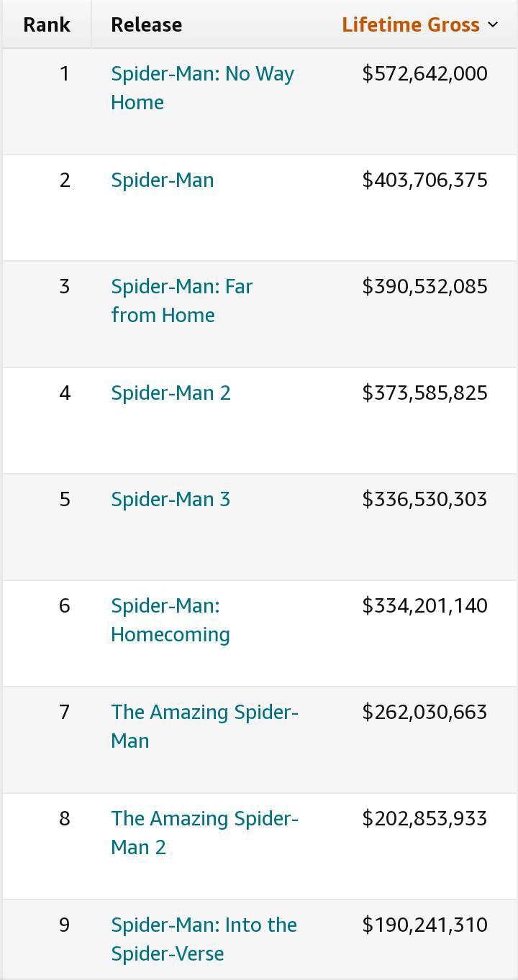Sort table by Rank column header
518x980 pixels.
pyautogui.click(x=47, y=24)
